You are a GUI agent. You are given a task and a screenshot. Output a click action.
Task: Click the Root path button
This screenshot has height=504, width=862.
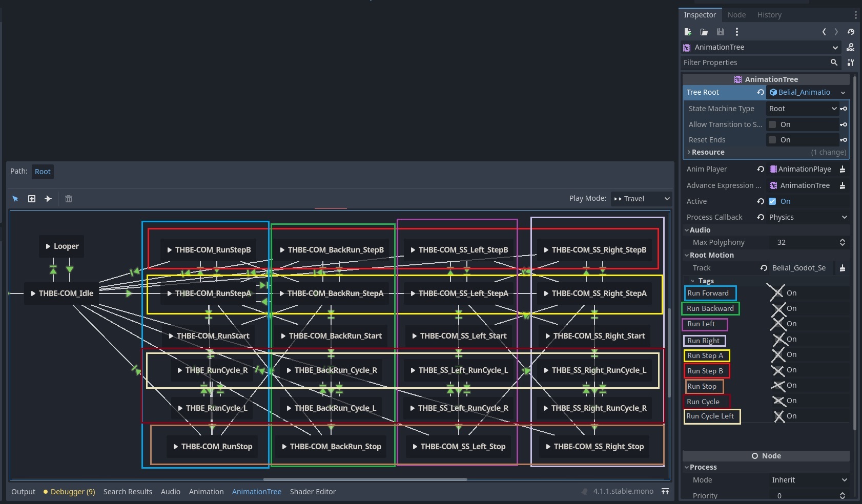[43, 171]
